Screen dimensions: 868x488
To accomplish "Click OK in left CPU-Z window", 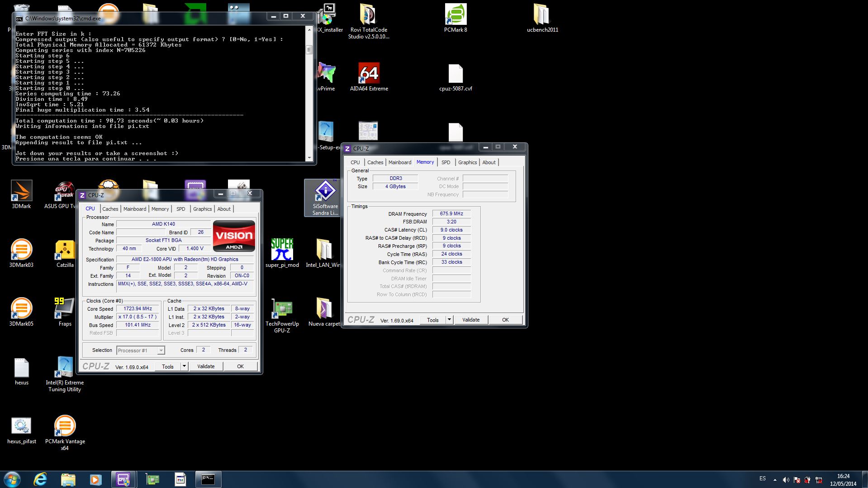I will coord(240,366).
